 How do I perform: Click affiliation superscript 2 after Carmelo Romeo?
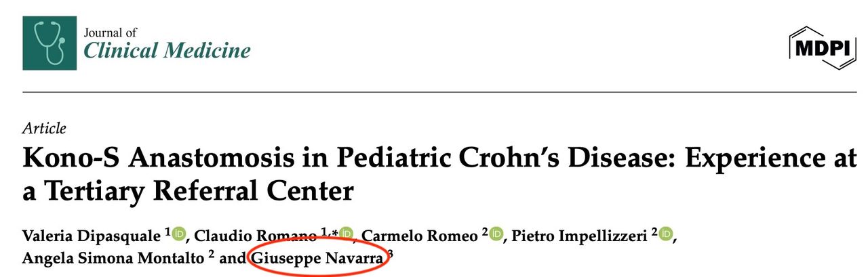pyautogui.click(x=485, y=232)
